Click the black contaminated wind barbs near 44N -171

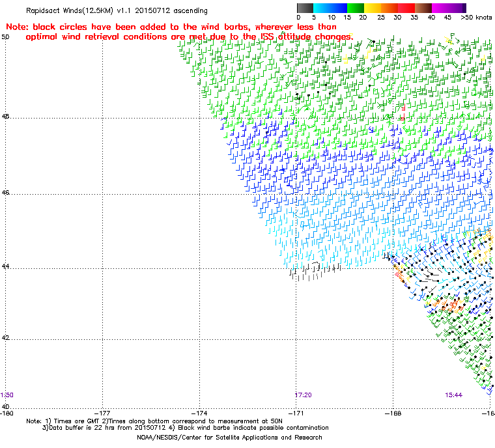click(x=315, y=271)
